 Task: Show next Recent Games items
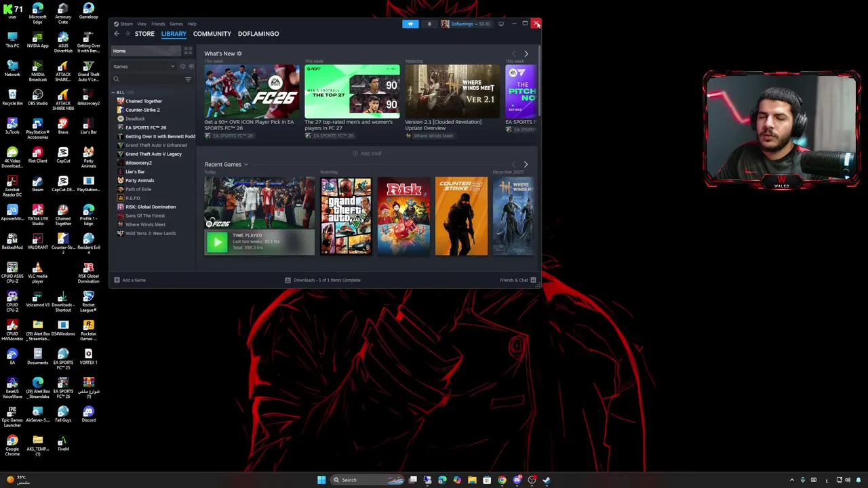pos(526,164)
